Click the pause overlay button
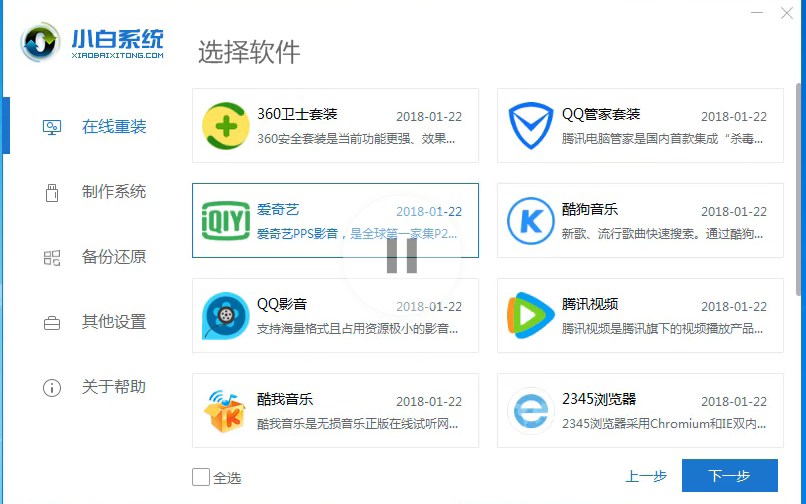806x504 pixels. point(402,255)
